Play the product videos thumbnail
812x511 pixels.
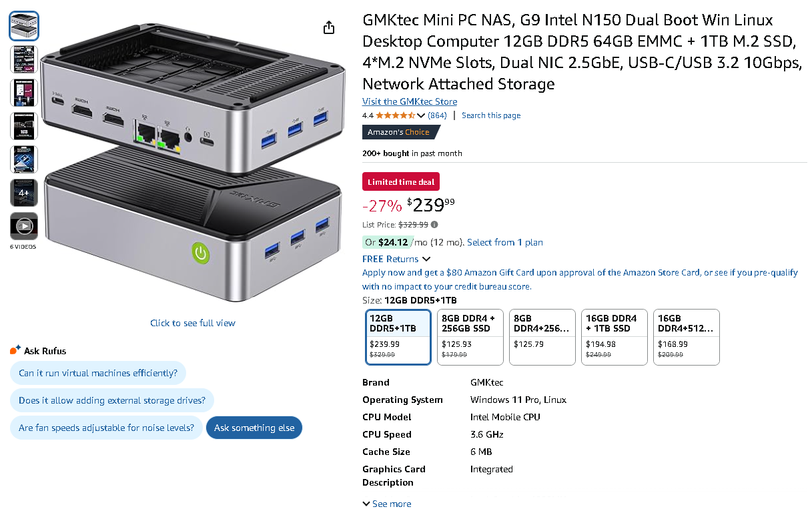click(x=24, y=226)
